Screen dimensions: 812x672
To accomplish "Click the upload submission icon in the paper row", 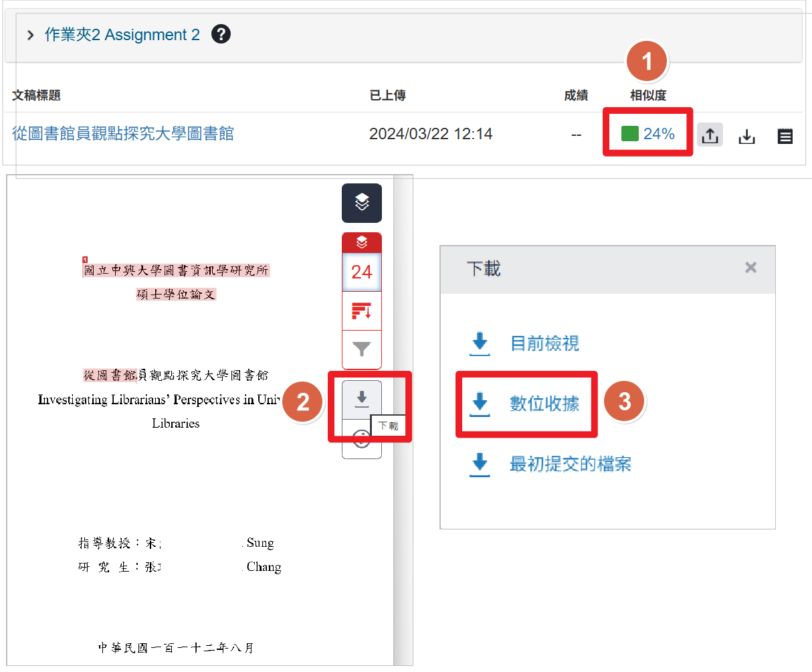I will point(710,134).
